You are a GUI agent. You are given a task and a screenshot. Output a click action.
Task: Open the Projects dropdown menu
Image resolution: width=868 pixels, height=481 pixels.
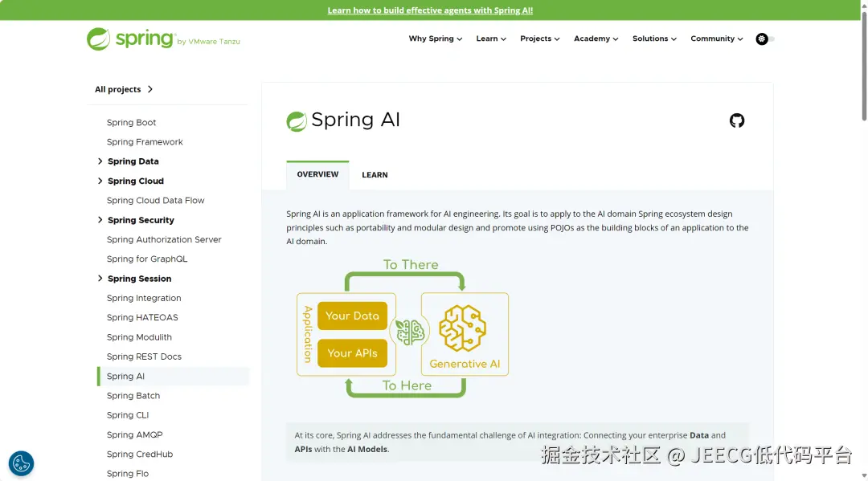tap(540, 39)
